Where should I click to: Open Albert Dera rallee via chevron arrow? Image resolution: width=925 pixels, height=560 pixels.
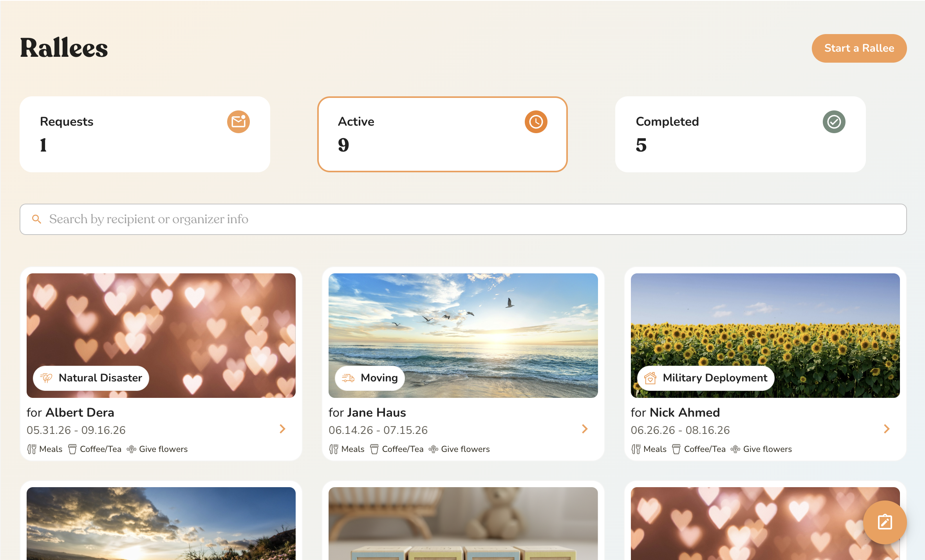[282, 429]
